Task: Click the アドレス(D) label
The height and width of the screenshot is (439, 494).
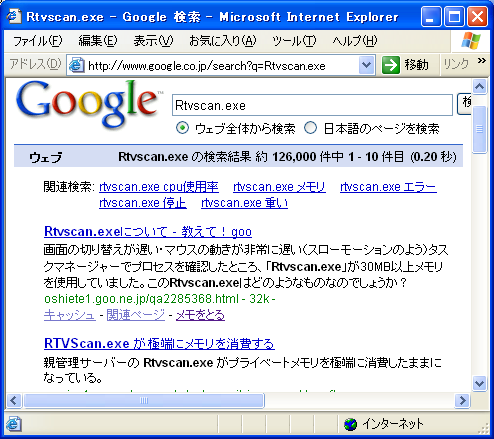Action: click(35, 63)
